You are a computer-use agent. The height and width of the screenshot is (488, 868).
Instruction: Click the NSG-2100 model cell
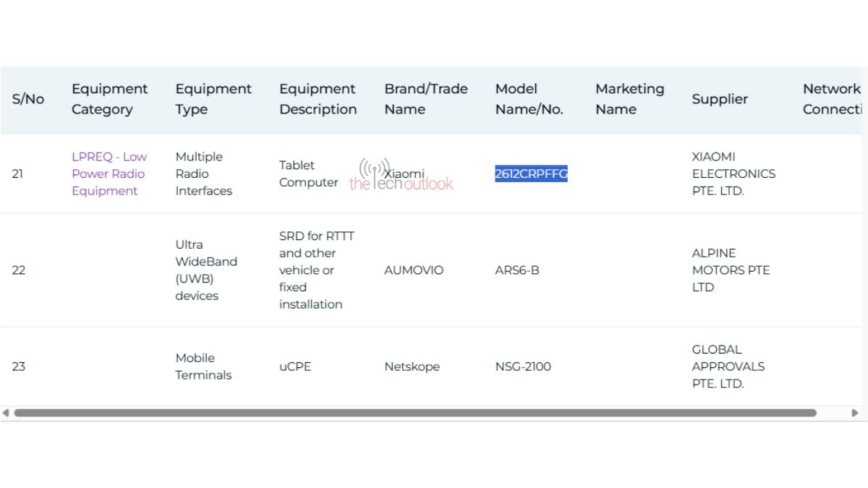[x=523, y=367]
